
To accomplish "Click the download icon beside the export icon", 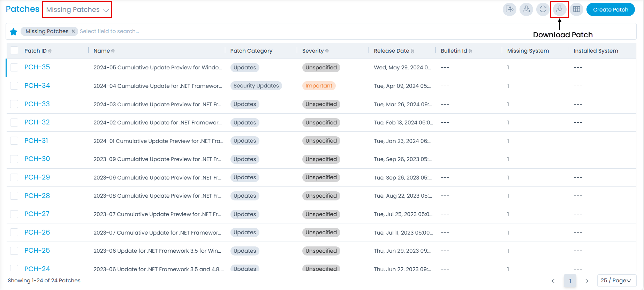I will pyautogui.click(x=526, y=9).
